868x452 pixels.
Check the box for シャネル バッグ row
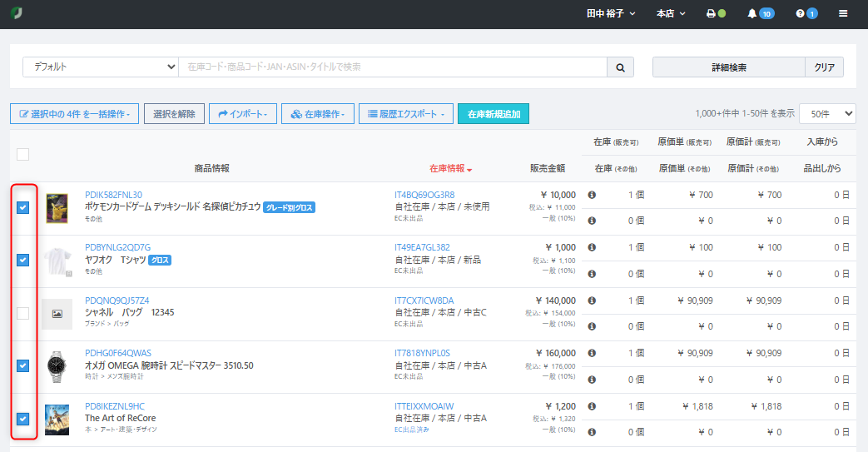(23, 313)
